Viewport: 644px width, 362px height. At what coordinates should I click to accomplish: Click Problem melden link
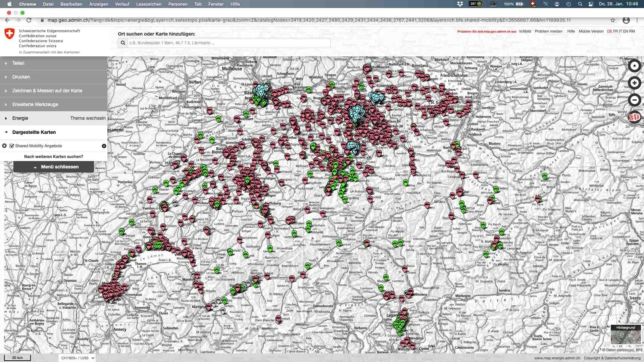[549, 31]
